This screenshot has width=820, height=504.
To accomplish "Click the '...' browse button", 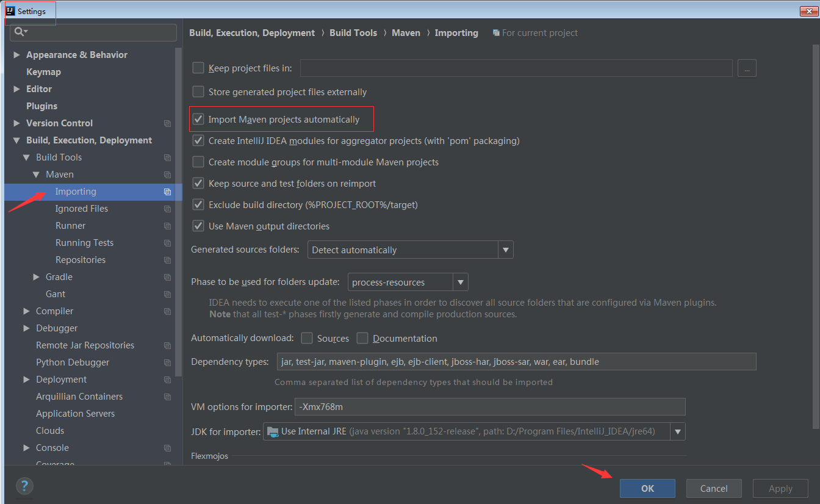I will click(747, 68).
